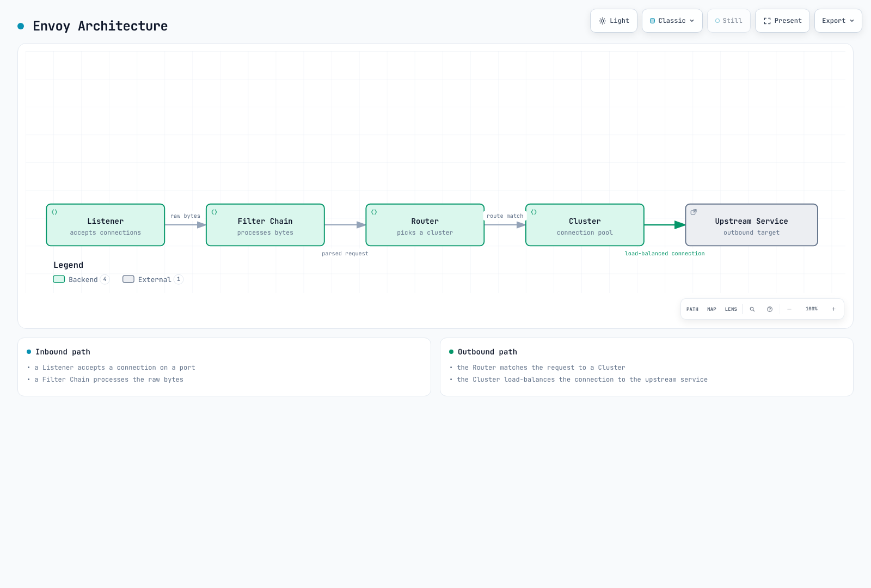The height and width of the screenshot is (588, 871).
Task: Click the External legend swatch
Action: 128,279
